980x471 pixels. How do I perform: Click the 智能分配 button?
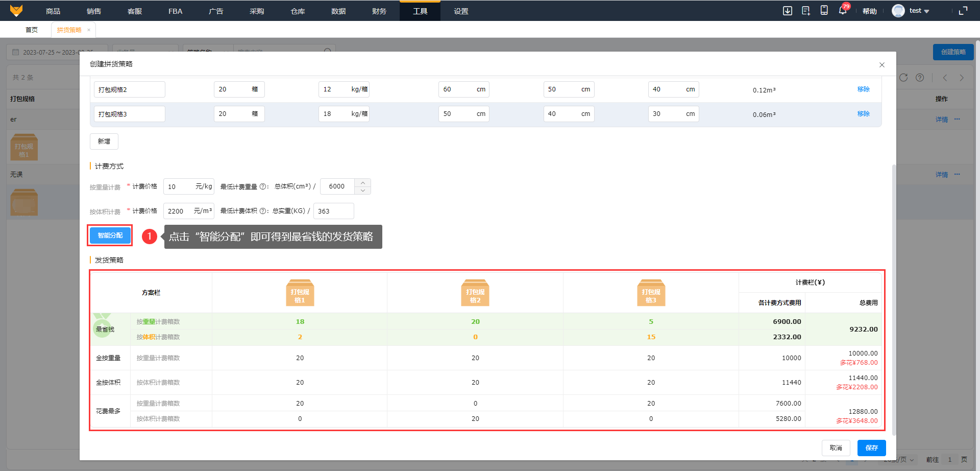pyautogui.click(x=110, y=235)
